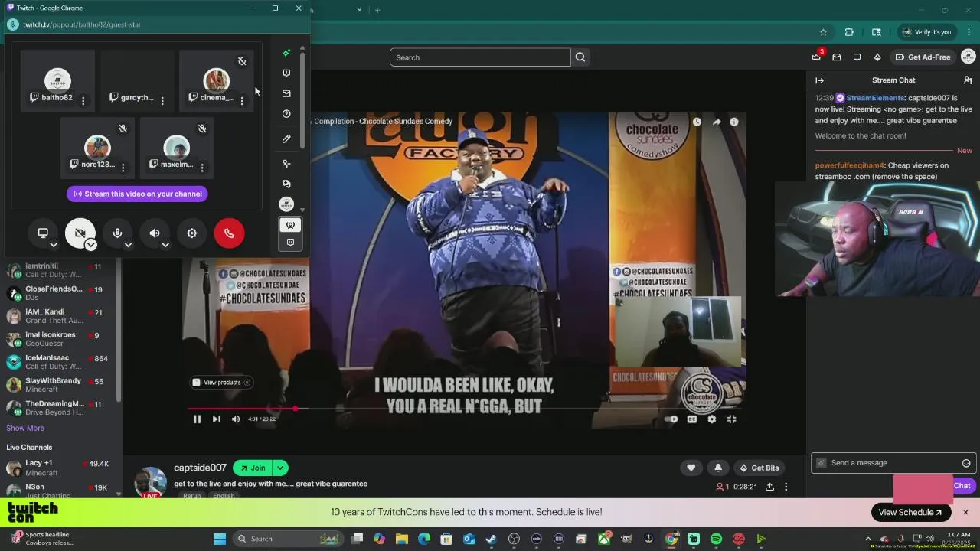The width and height of the screenshot is (980, 551).
Task: Exit full screen in video player
Action: 732,419
